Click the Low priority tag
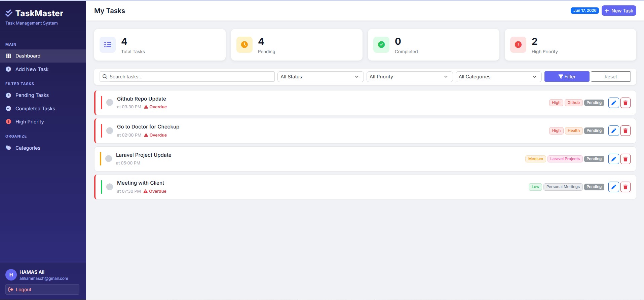This screenshot has width=644, height=300. 535,187
